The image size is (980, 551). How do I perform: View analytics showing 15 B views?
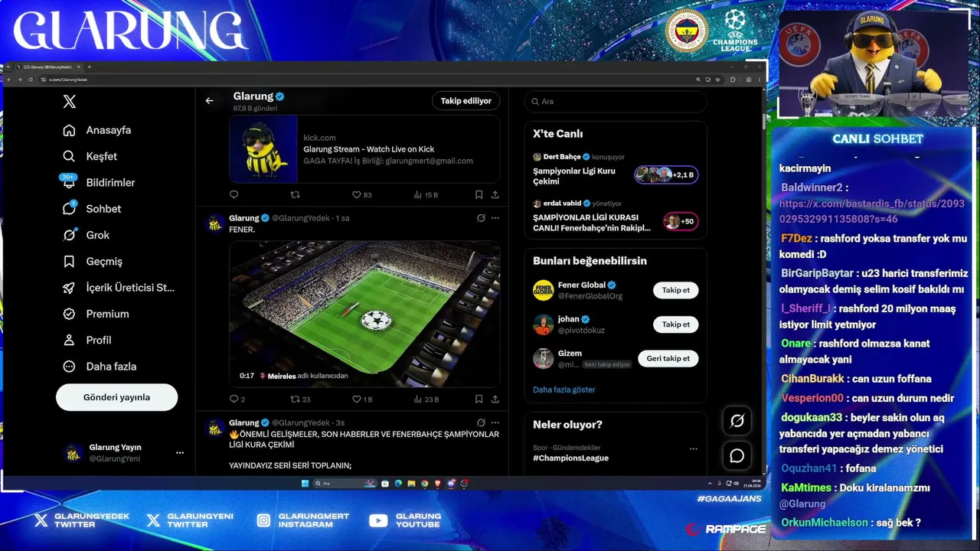point(426,194)
